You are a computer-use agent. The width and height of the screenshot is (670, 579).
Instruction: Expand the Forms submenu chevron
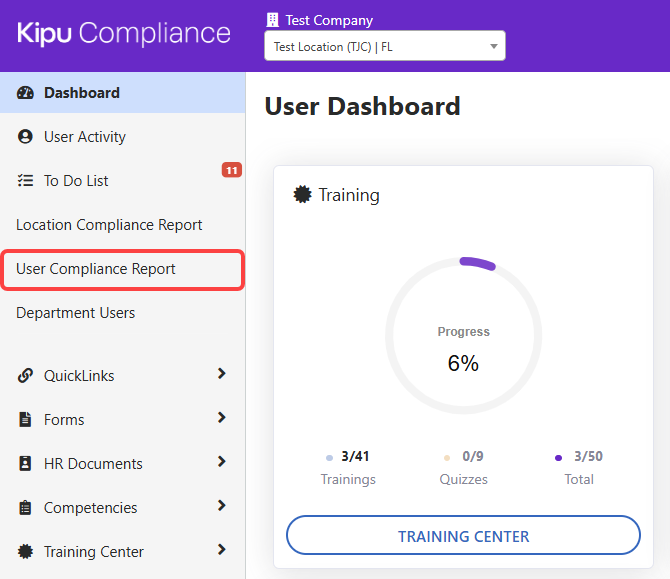tap(221, 418)
